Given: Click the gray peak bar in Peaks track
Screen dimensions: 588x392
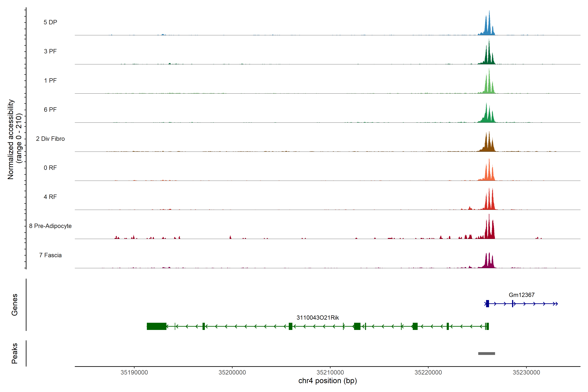Looking at the screenshot, I should (487, 353).
